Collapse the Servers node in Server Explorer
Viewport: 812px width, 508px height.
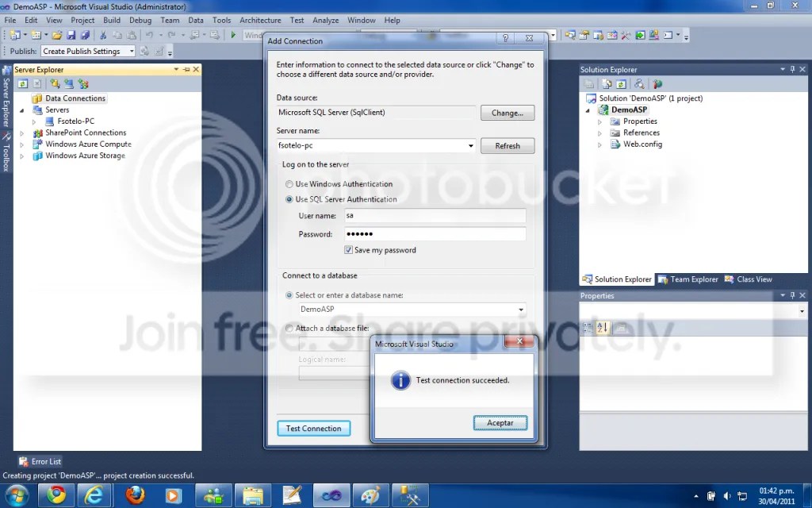(21, 110)
